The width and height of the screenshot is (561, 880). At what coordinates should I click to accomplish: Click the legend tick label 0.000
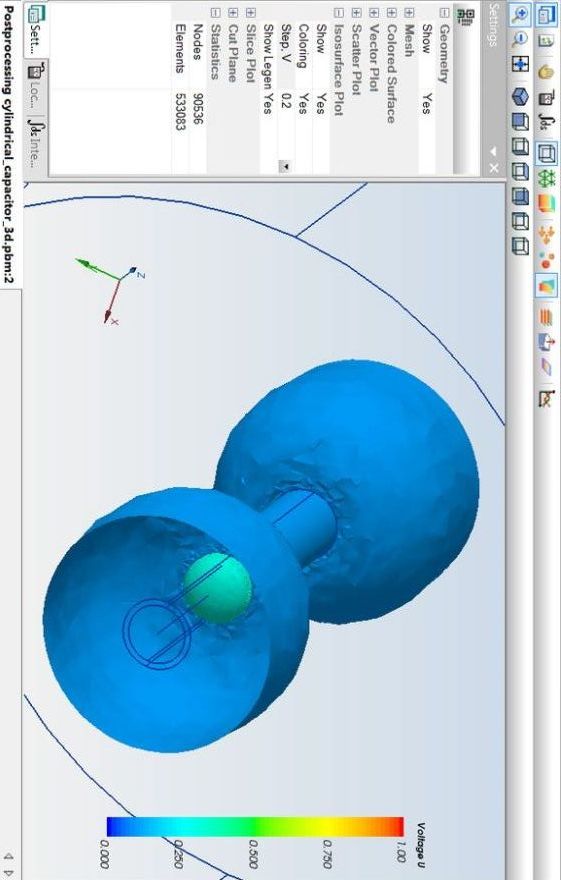pos(105,854)
